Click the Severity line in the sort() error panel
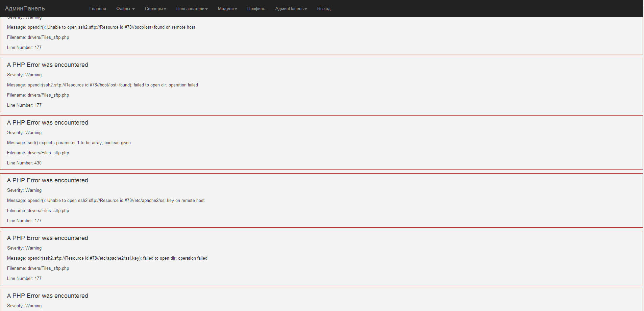The width and height of the screenshot is (644, 311). click(24, 133)
